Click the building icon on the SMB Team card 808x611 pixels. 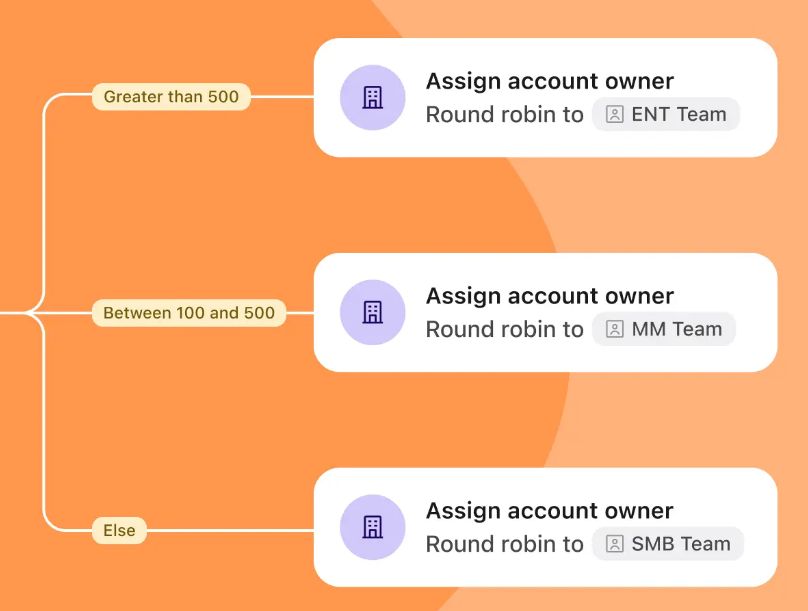(372, 527)
